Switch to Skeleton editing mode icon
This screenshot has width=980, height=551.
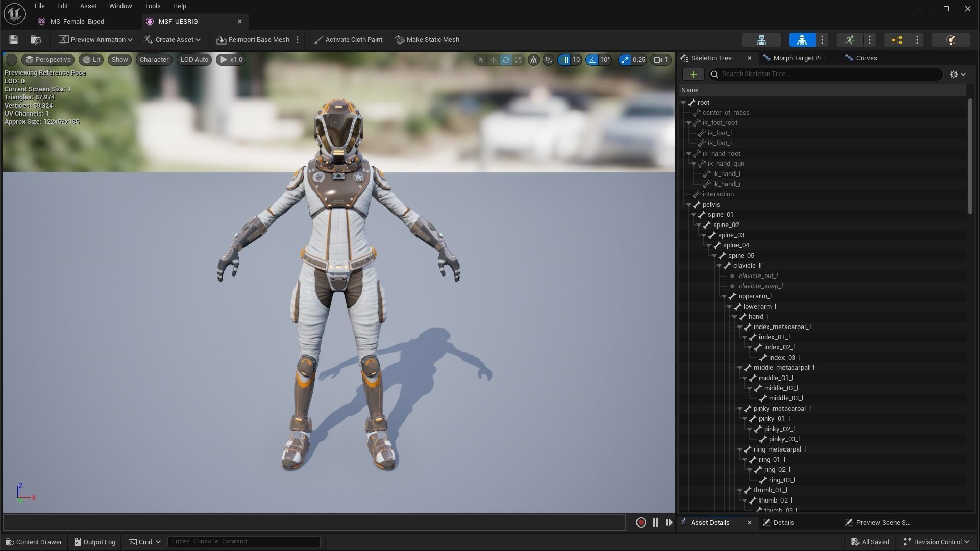click(x=761, y=40)
